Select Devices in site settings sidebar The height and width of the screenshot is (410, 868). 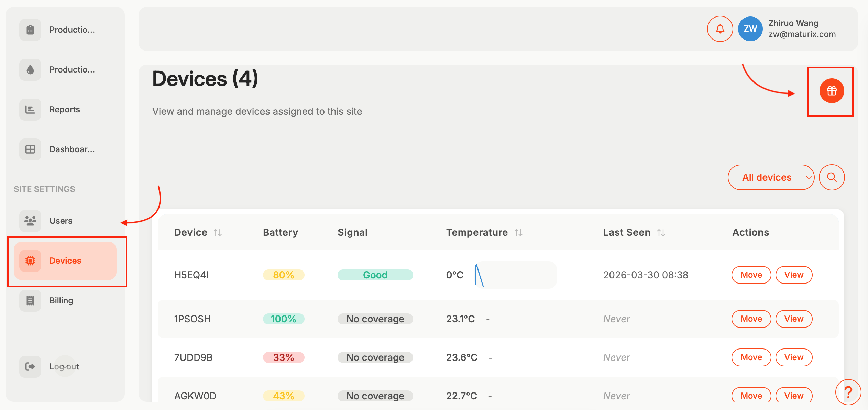[65, 261]
